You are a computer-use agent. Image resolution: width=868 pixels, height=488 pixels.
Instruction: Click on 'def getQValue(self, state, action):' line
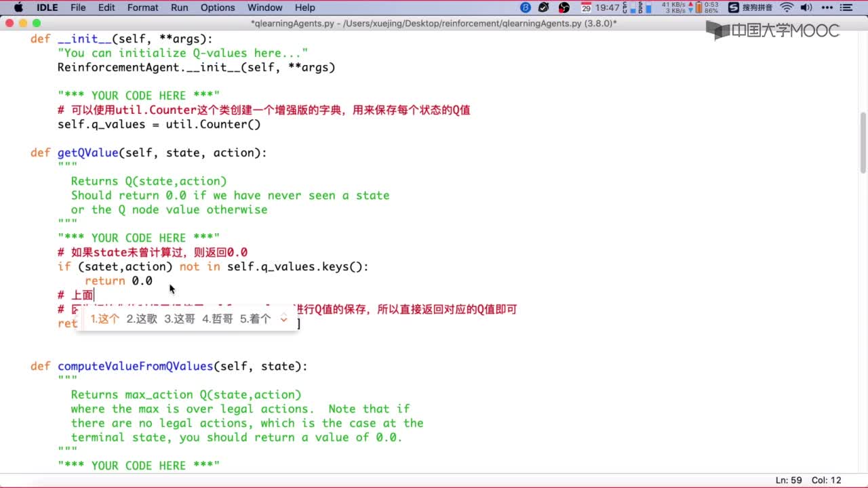[149, 152]
